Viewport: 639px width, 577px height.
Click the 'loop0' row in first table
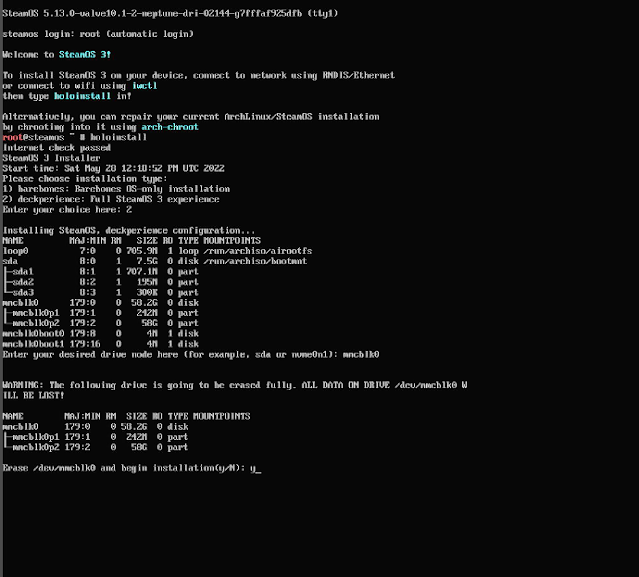coord(157,251)
